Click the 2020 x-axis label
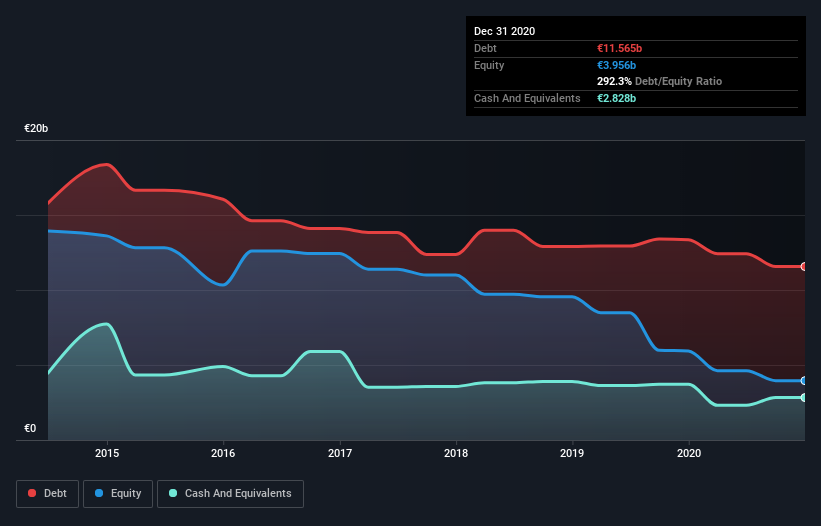821x526 pixels. point(689,453)
